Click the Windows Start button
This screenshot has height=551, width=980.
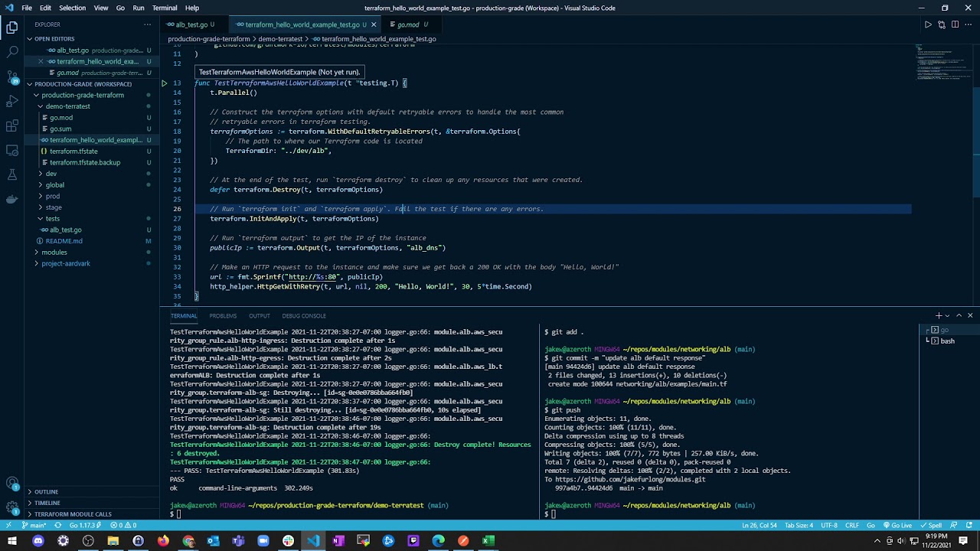[12, 541]
